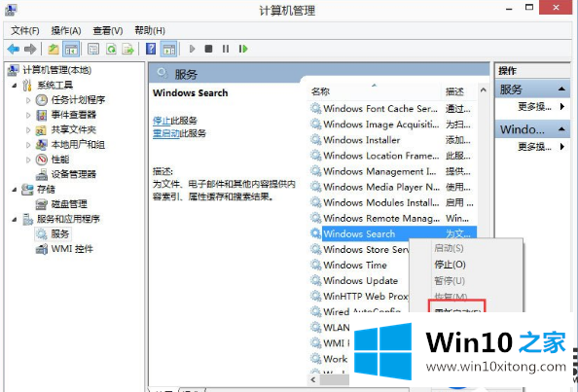
Task: Collapse the 系统工具 tree node
Action: tap(15, 86)
